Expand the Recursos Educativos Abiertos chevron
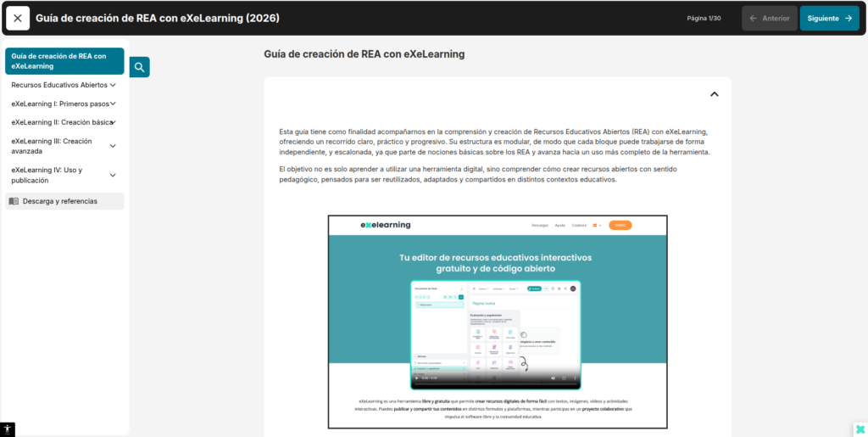Viewport: 868px width, 437px height. (x=113, y=86)
